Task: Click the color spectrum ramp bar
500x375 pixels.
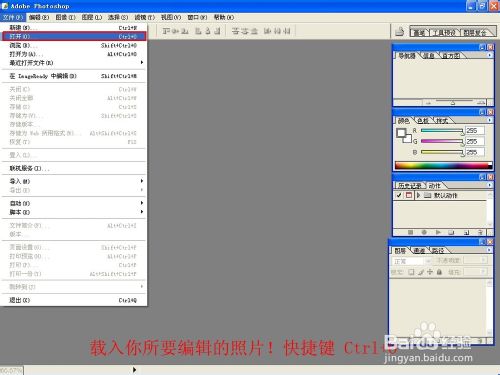Action: click(443, 165)
